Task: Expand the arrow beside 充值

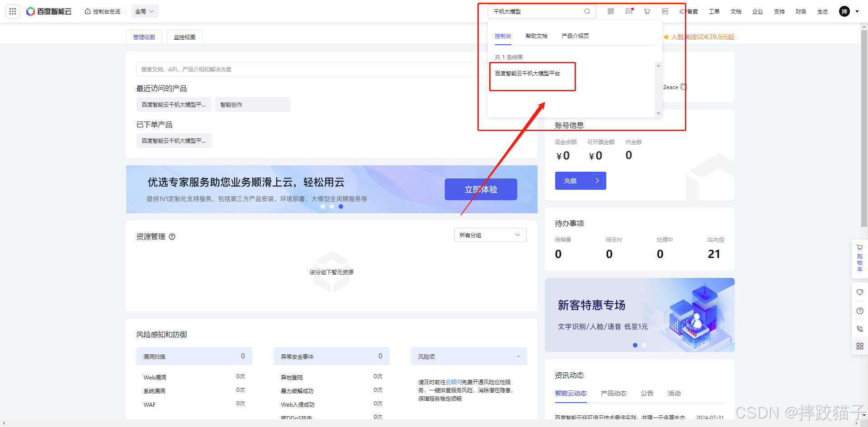Action: [597, 181]
